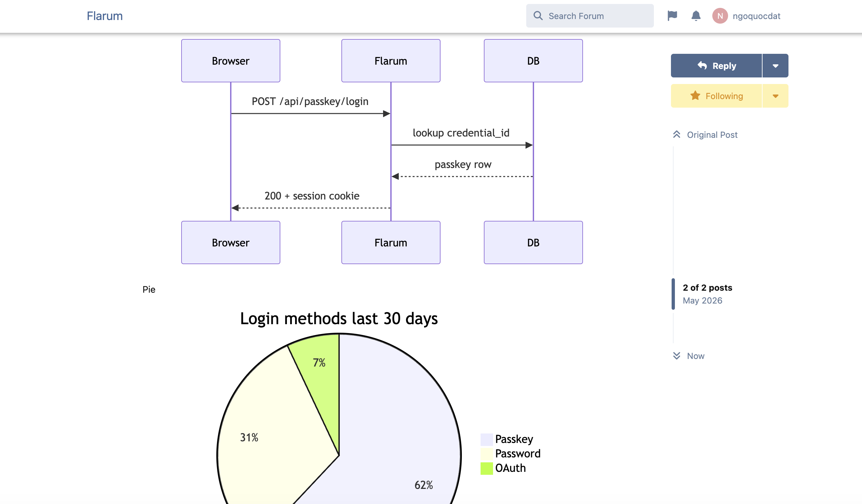
Task: Click the top DB participant box
Action: (533, 61)
